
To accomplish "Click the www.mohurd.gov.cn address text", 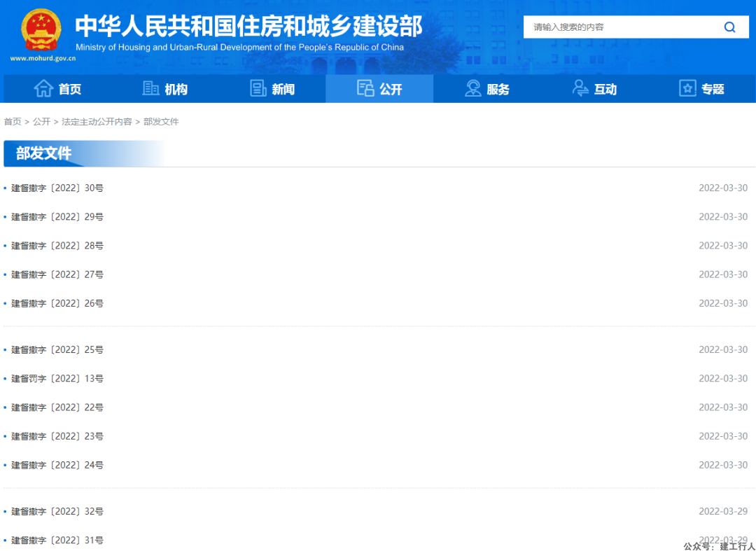I will tap(43, 59).
